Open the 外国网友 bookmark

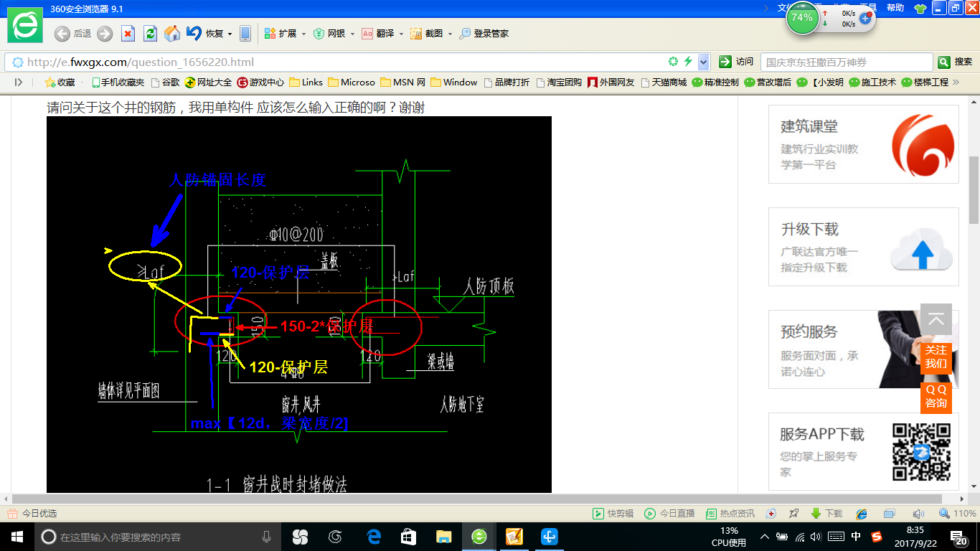(x=611, y=83)
